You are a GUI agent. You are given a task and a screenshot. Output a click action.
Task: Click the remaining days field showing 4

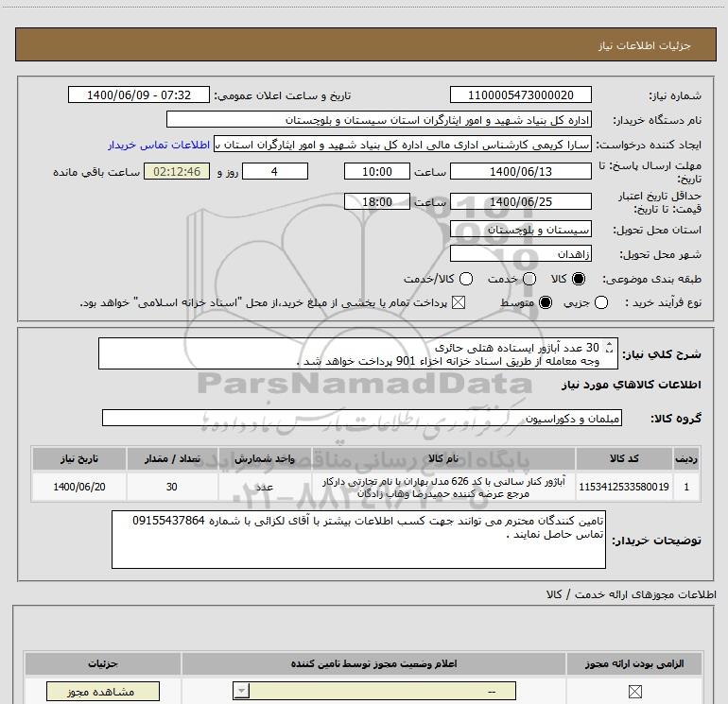(x=275, y=171)
